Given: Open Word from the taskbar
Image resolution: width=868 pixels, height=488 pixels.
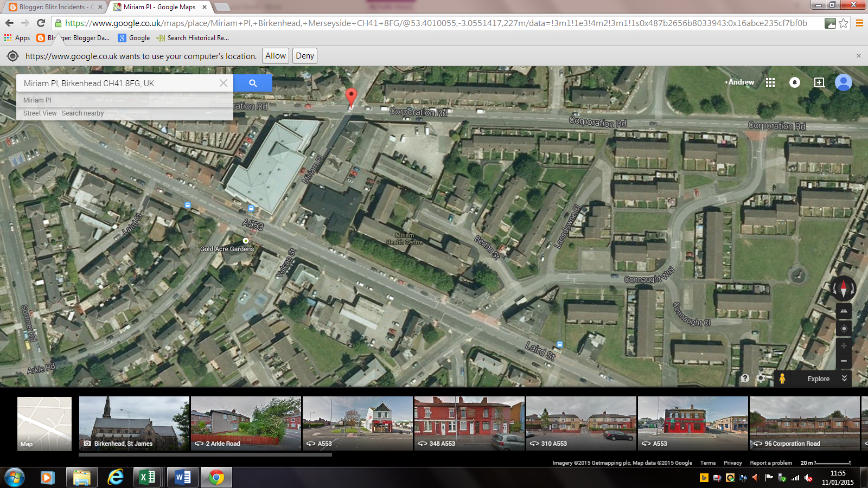Looking at the screenshot, I should 182,477.
